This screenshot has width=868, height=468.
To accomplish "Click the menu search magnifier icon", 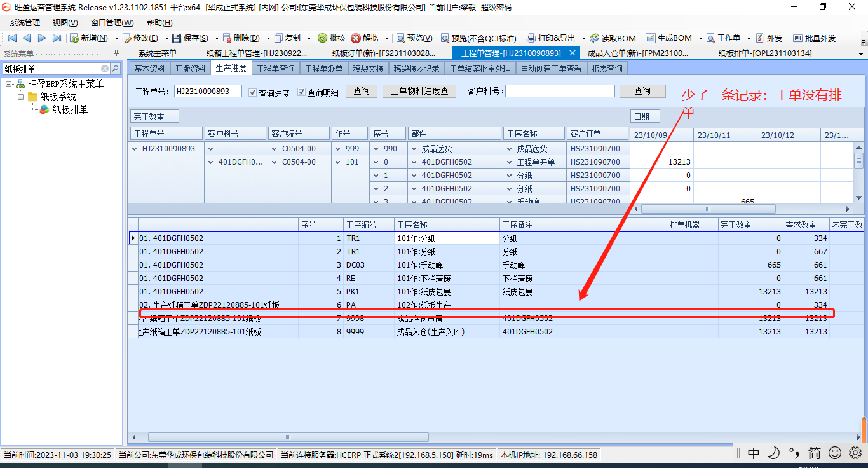I will [x=116, y=69].
